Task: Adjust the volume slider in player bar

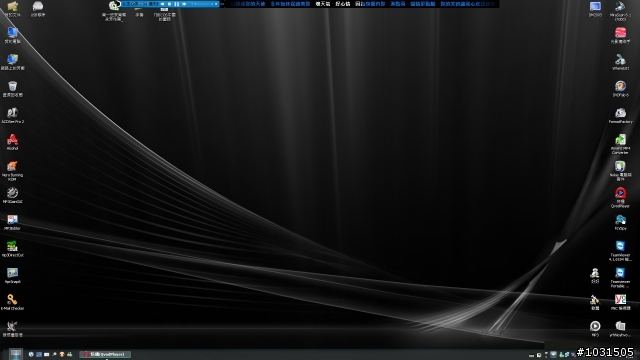Action: click(200, 4)
